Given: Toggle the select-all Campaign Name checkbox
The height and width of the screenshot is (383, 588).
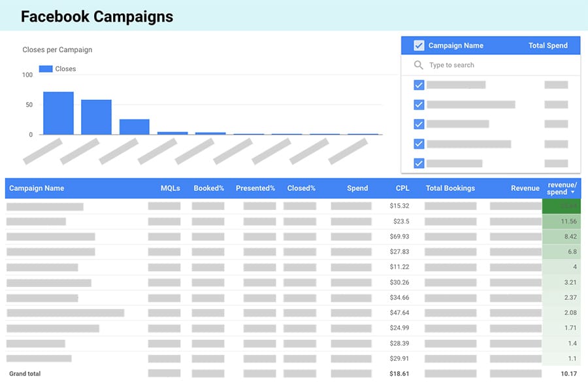Looking at the screenshot, I should 419,45.
